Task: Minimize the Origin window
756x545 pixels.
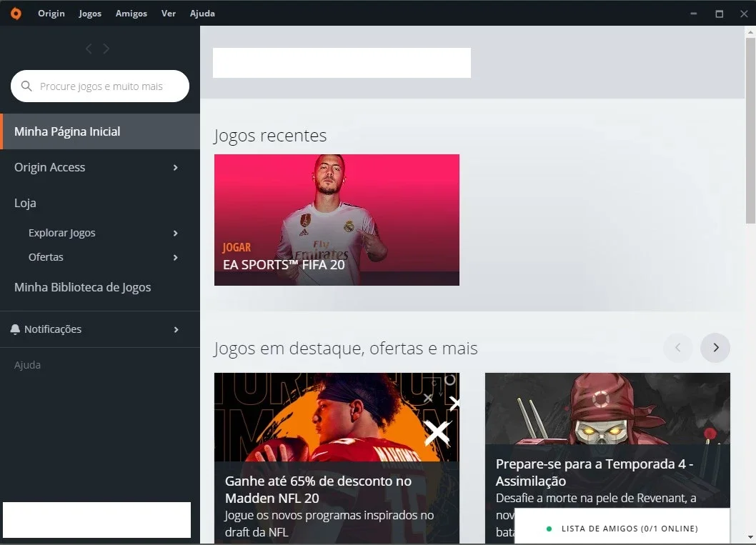Action: point(693,14)
